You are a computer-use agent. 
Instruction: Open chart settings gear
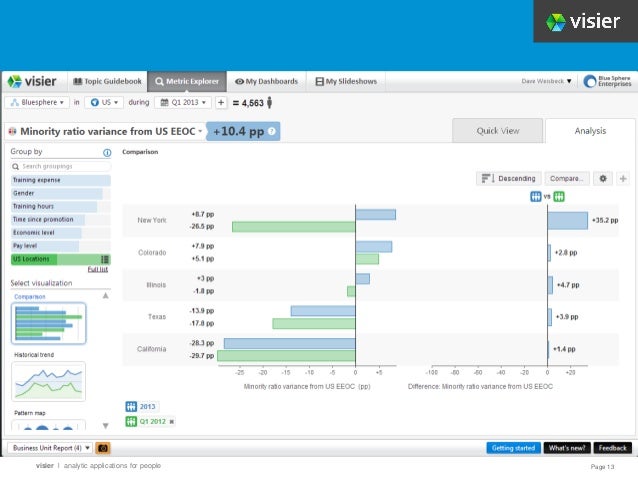tap(603, 179)
